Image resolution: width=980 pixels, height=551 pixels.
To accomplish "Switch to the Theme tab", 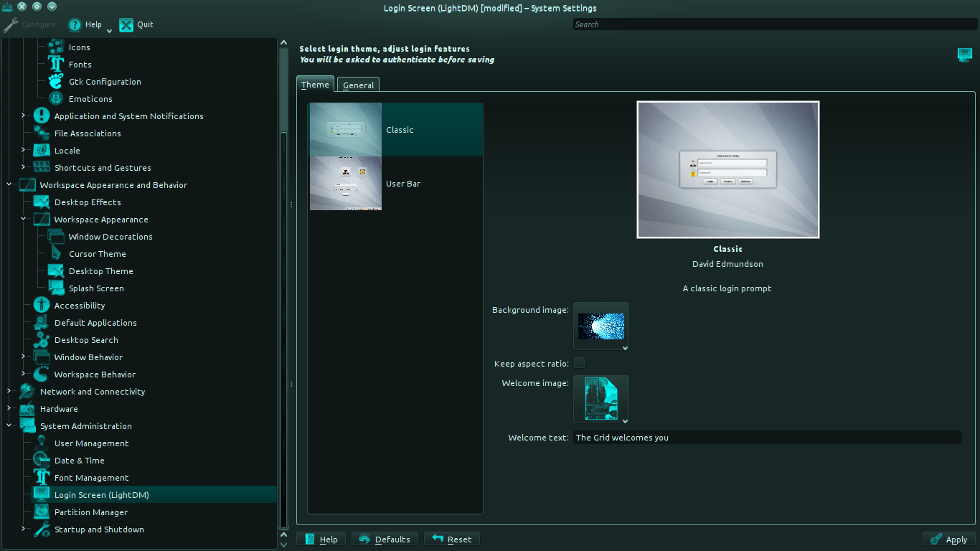I will [315, 84].
